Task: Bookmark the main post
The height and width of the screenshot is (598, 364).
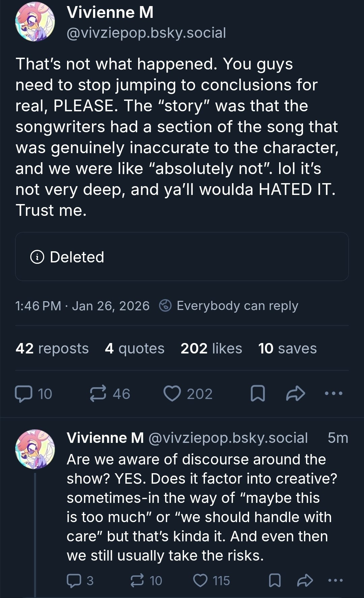Action: (258, 394)
